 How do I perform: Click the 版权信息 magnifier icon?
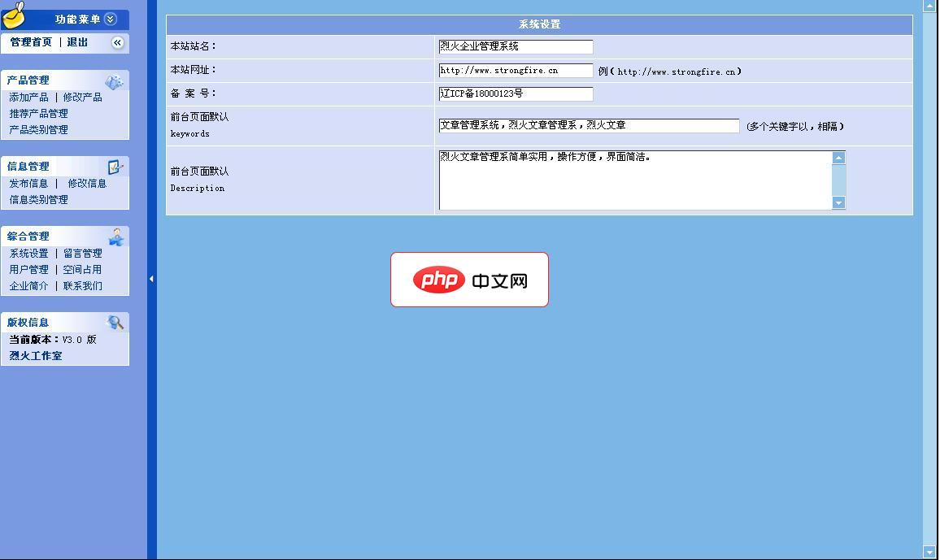point(115,322)
